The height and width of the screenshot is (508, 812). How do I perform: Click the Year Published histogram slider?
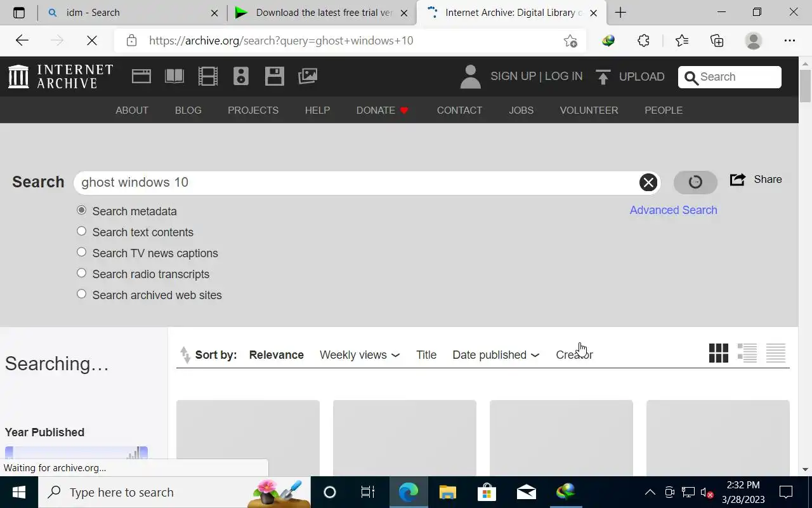point(76,453)
